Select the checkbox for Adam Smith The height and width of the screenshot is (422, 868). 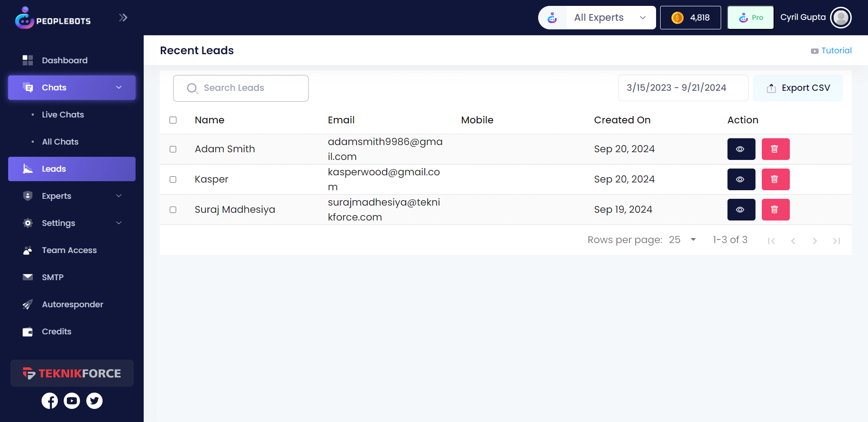coord(173,149)
